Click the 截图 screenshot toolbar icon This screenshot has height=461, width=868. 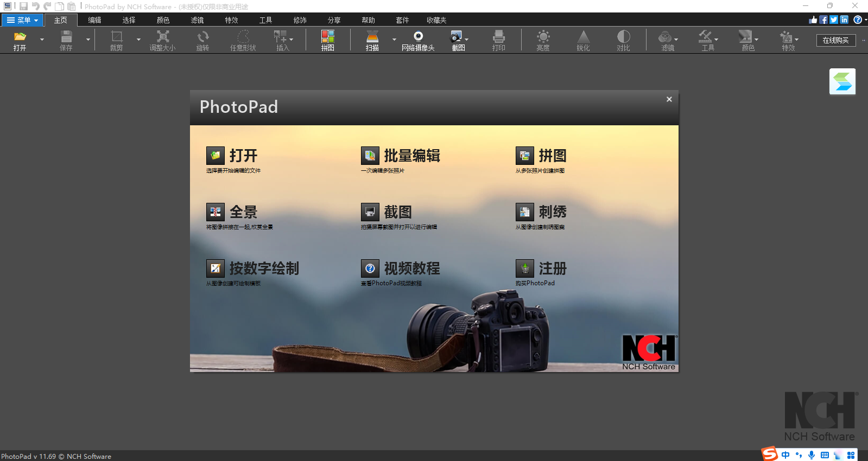coord(457,37)
